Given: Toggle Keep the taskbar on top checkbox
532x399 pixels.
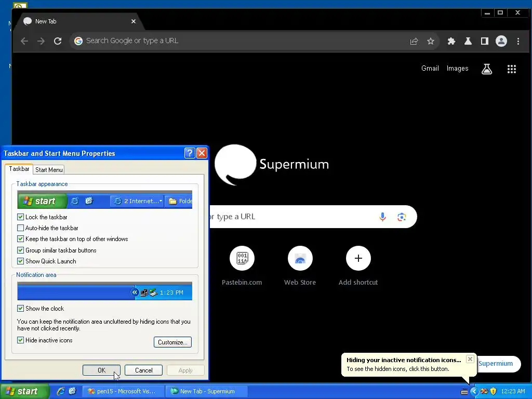Looking at the screenshot, I should coord(20,239).
